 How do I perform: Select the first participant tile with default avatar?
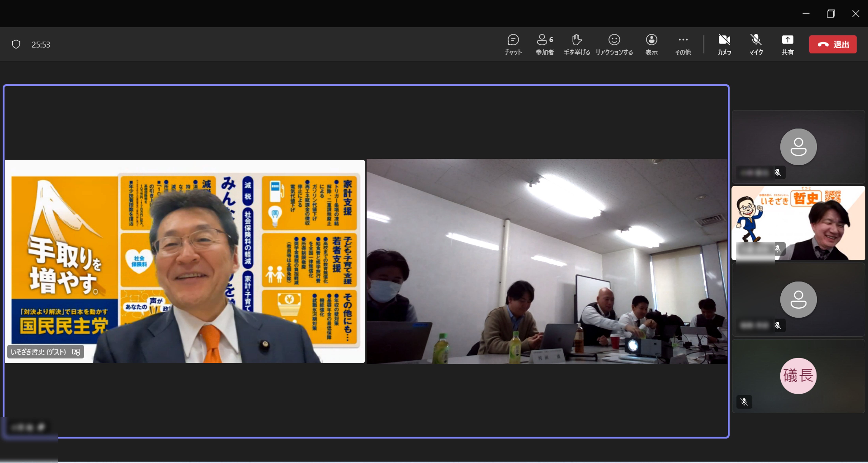[798, 147]
